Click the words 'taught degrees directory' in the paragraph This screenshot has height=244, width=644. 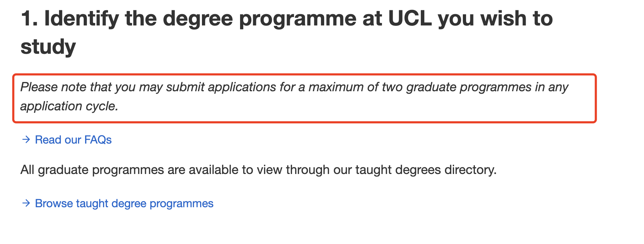pyautogui.click(x=426, y=170)
